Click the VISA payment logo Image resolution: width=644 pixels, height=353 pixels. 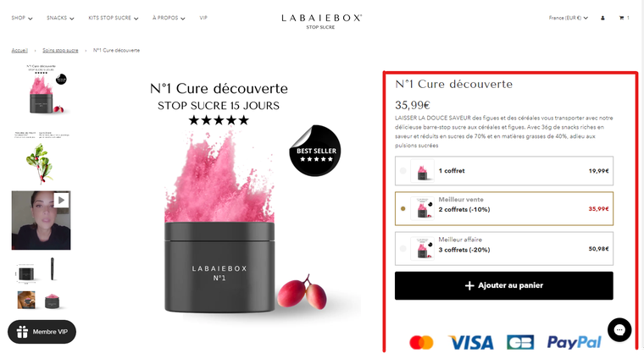470,342
